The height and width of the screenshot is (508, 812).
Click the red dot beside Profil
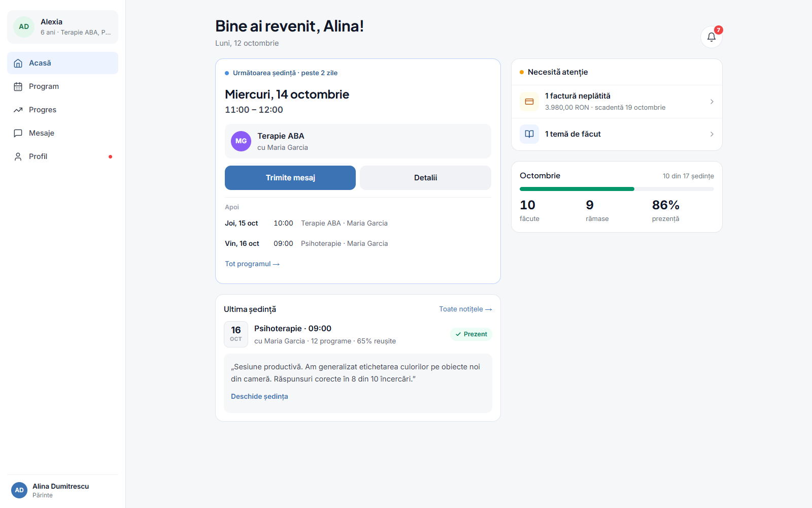[110, 156]
